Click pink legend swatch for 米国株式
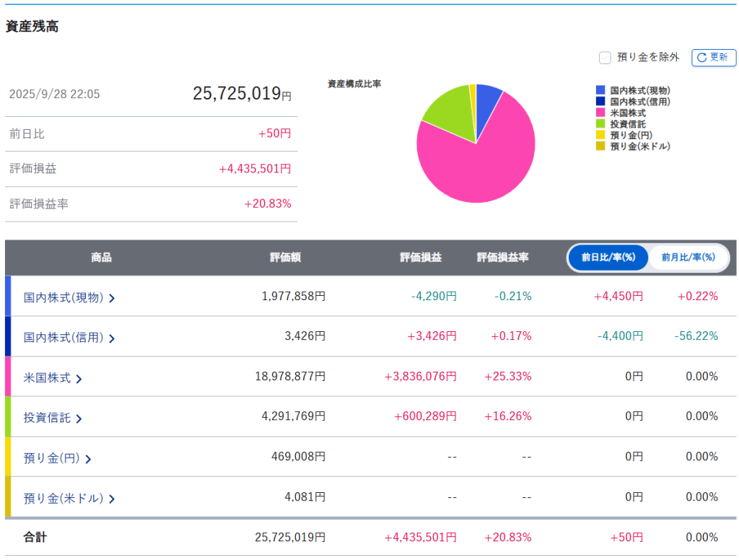The height and width of the screenshot is (560, 739). [x=600, y=113]
